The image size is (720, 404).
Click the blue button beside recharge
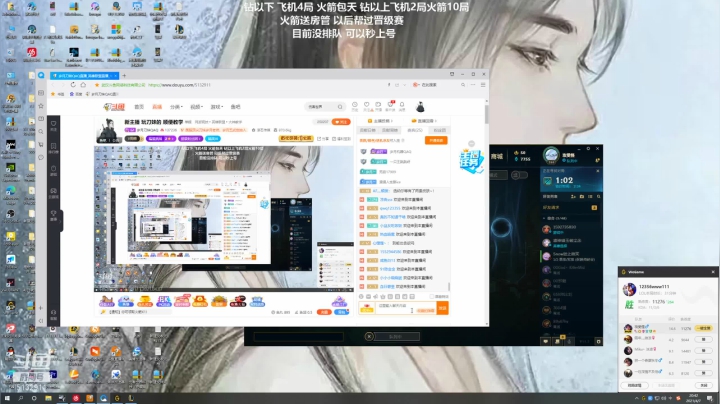pyautogui.click(x=342, y=312)
